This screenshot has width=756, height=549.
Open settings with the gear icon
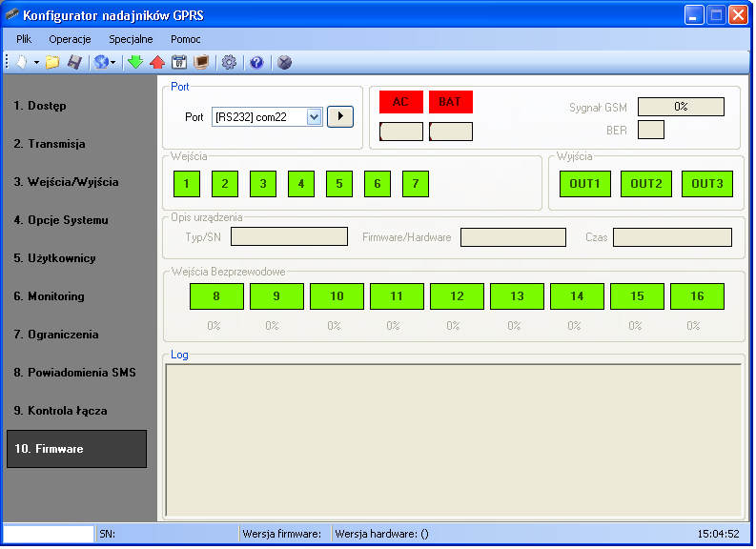click(229, 63)
